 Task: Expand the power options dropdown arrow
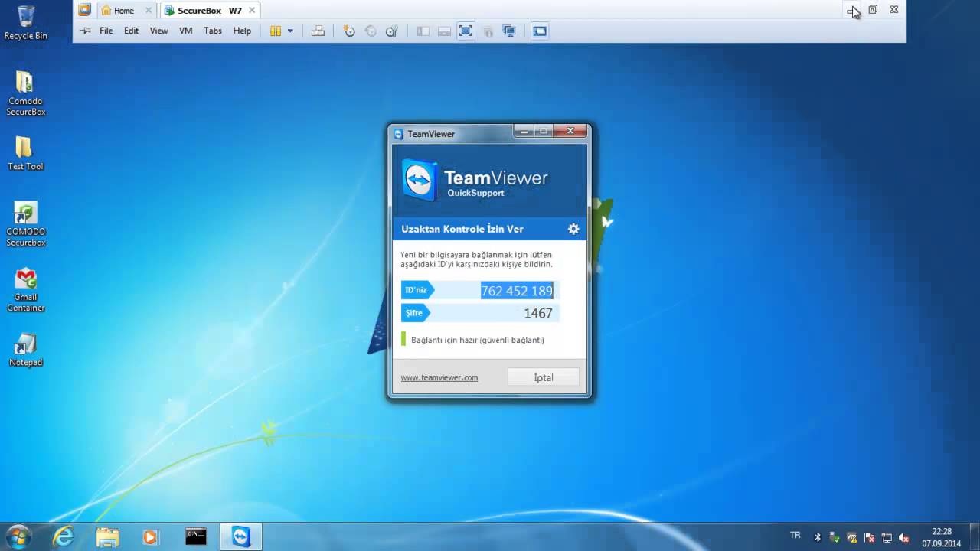click(x=290, y=31)
